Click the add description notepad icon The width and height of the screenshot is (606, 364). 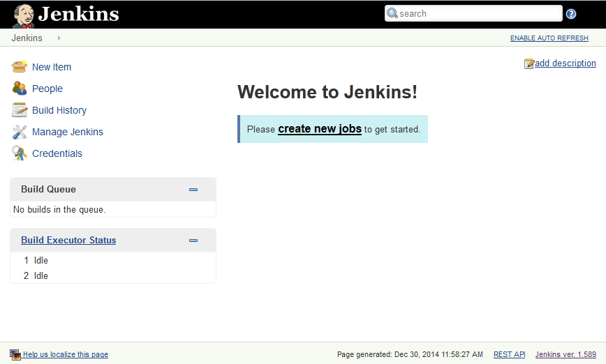coord(529,63)
